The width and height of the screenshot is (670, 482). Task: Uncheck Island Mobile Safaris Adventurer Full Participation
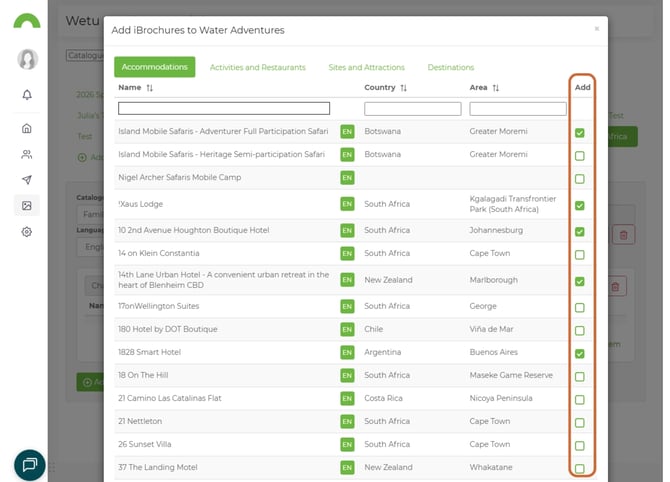click(580, 133)
